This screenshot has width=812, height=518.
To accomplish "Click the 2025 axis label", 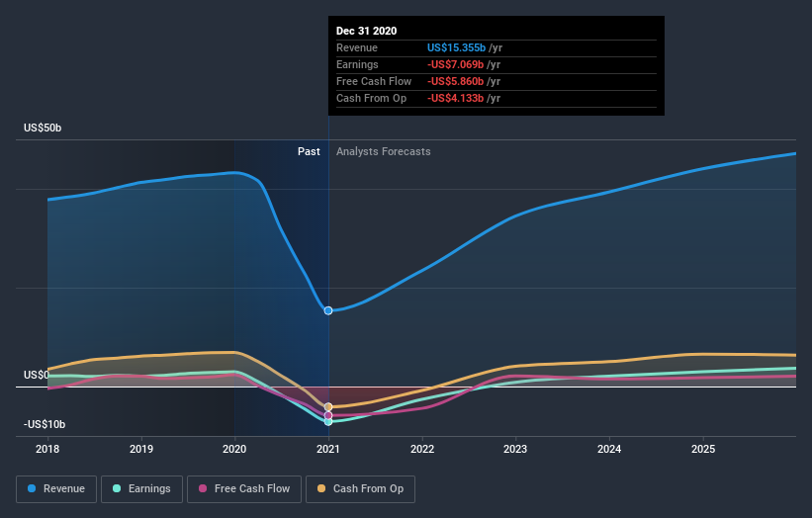I will (703, 449).
